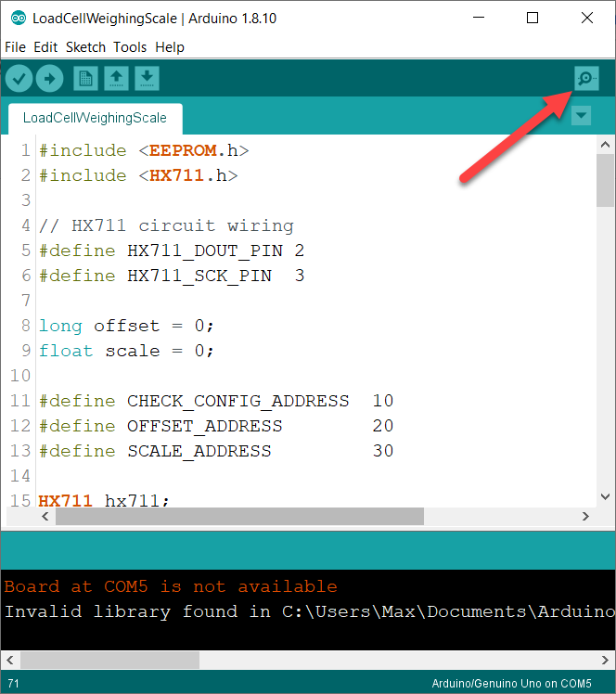Click the 'HX711 hx711;' declaration line
Viewport: 616px width, 694px height.
click(104, 500)
